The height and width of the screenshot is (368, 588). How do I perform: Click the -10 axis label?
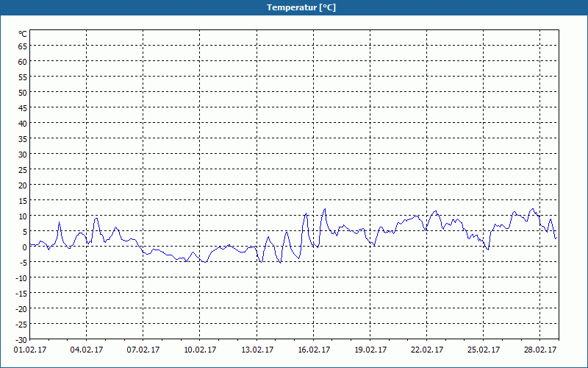click(x=21, y=278)
